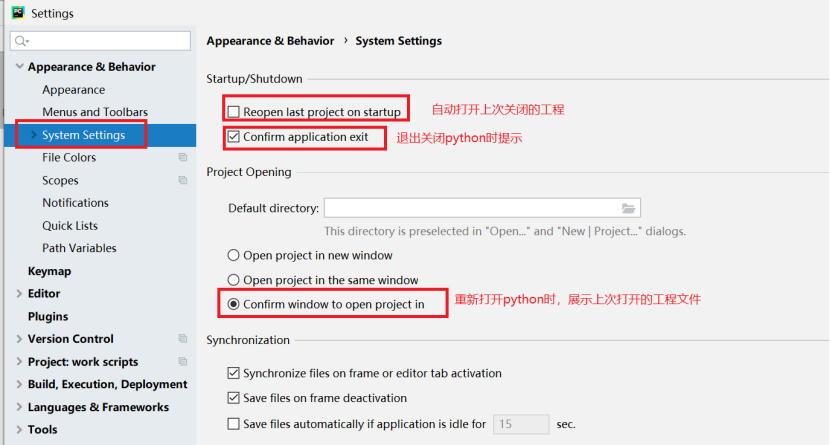
Task: Click the project-level icon beside Project: work scripts
Action: (183, 361)
